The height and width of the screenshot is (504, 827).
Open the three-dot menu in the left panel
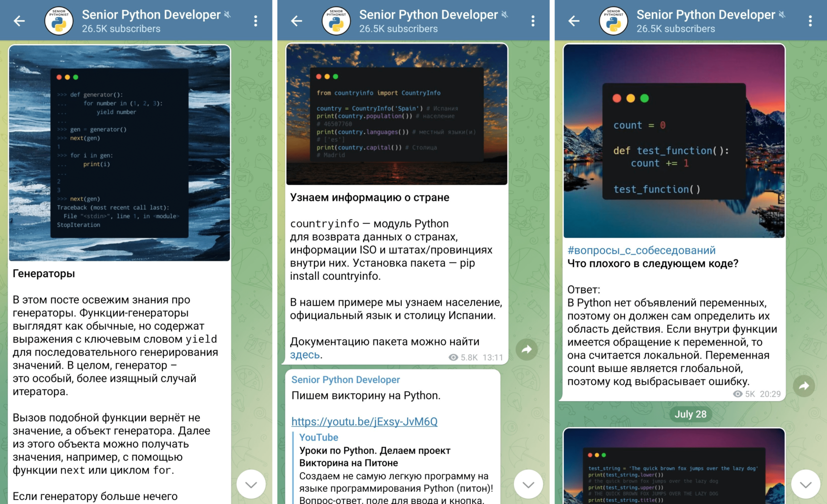point(255,20)
